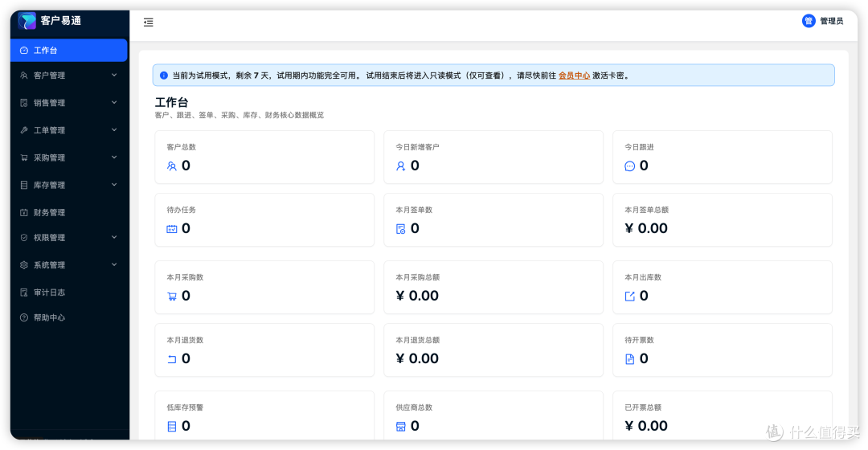Open the 工作台 menu item

click(68, 51)
